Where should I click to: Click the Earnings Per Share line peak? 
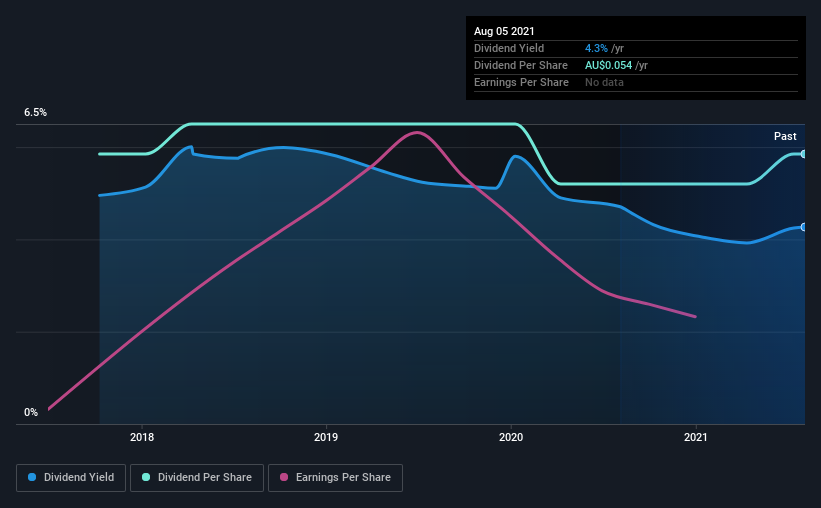pyautogui.click(x=417, y=132)
